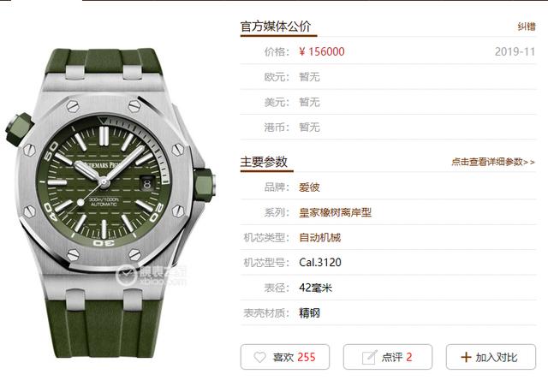Like the watch with the 喜欢 255 button
Image resolution: width=548 pixels, height=392 pixels.
pyautogui.click(x=285, y=357)
